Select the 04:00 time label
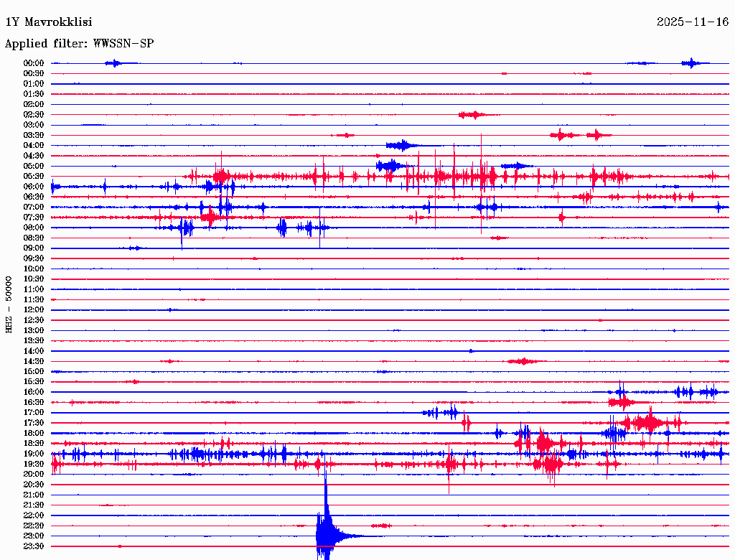Viewport: 735px width, 560px height. click(34, 146)
